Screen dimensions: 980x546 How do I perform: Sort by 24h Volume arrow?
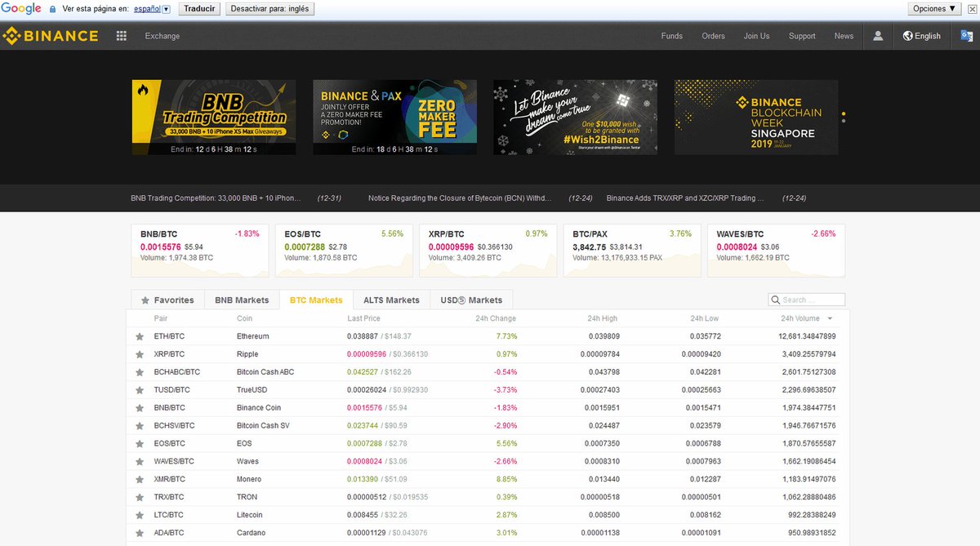(x=831, y=318)
